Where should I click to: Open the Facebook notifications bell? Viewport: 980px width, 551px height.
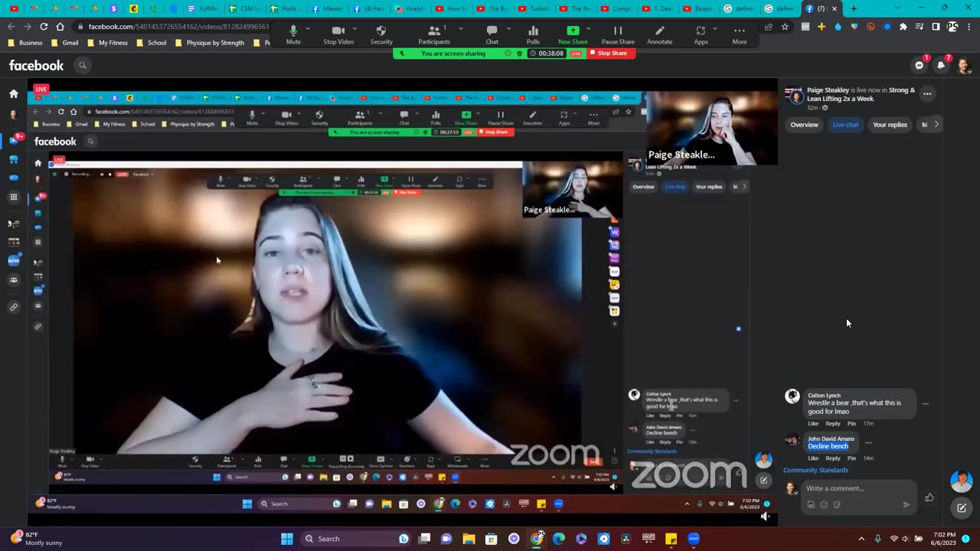click(x=941, y=65)
